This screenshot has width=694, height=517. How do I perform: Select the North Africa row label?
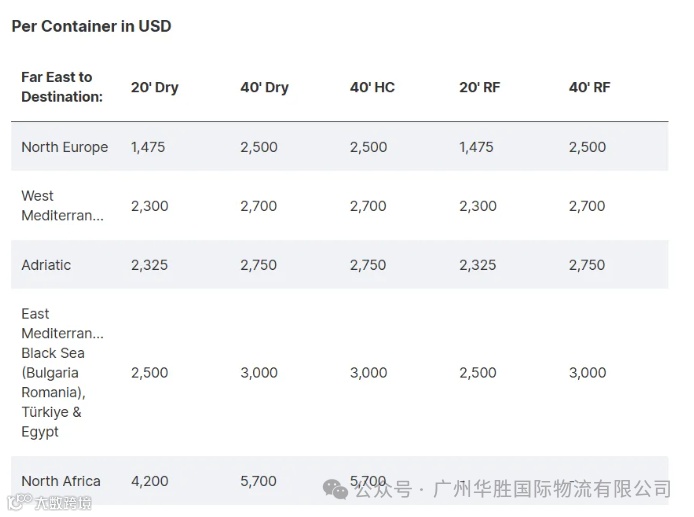(x=60, y=481)
